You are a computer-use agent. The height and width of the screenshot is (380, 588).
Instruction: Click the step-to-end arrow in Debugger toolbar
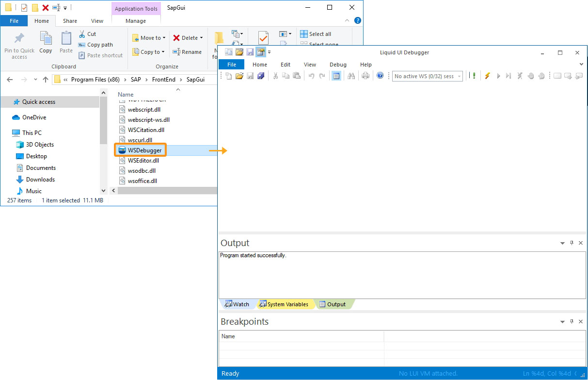(x=509, y=76)
